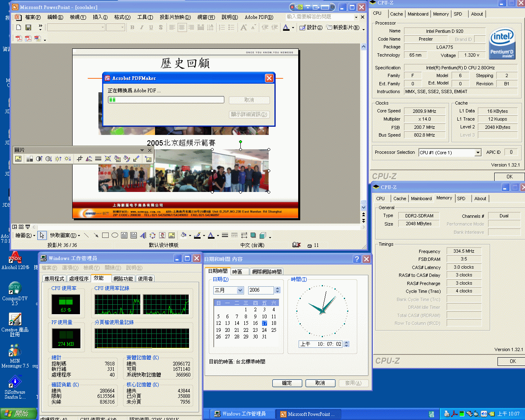The image size is (525, 420).
Task: Click Compress Pictures icon on the 圖片 toolbar
Action: pos(107,159)
